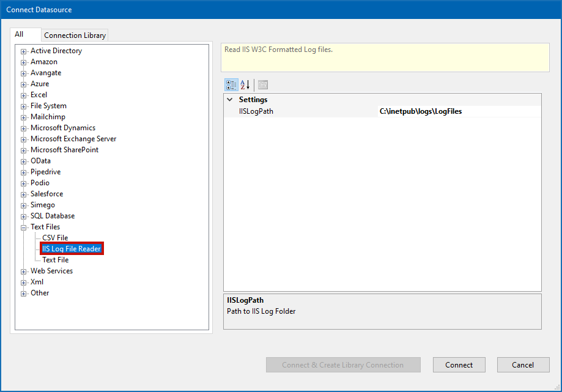Select the Web Services label

51,271
